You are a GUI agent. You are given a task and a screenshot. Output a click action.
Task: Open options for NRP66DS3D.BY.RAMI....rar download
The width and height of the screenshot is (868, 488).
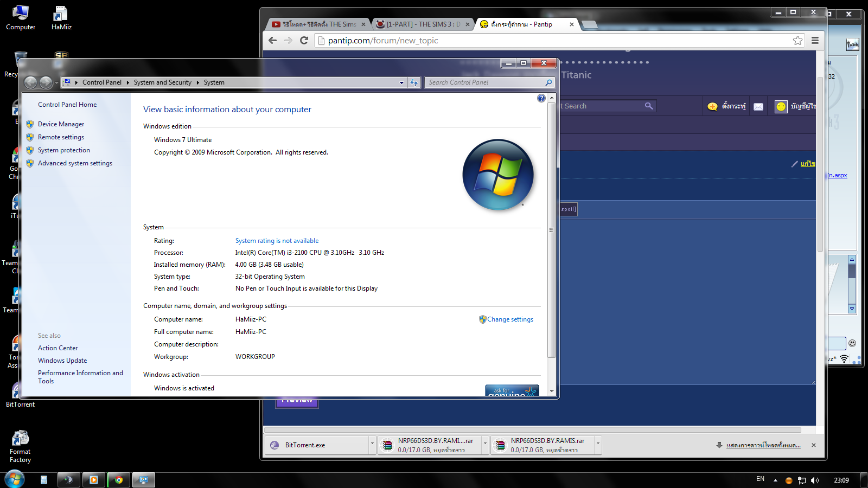point(485,444)
